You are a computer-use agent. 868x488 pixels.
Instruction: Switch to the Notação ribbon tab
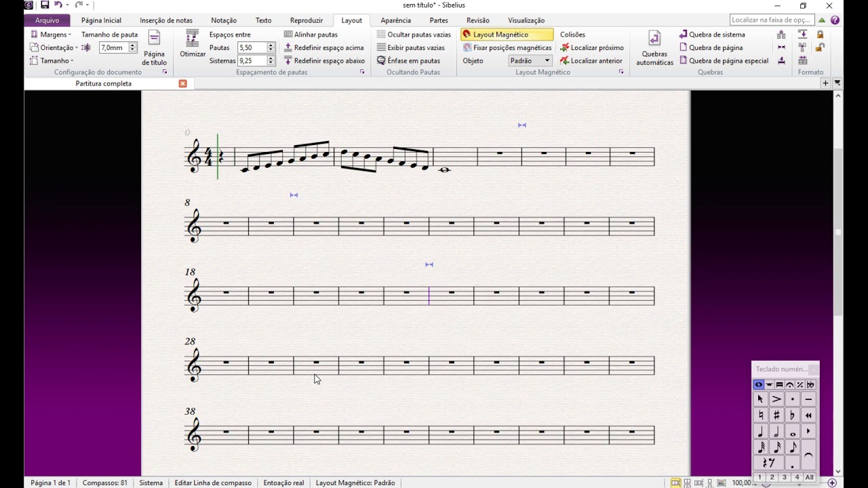224,20
